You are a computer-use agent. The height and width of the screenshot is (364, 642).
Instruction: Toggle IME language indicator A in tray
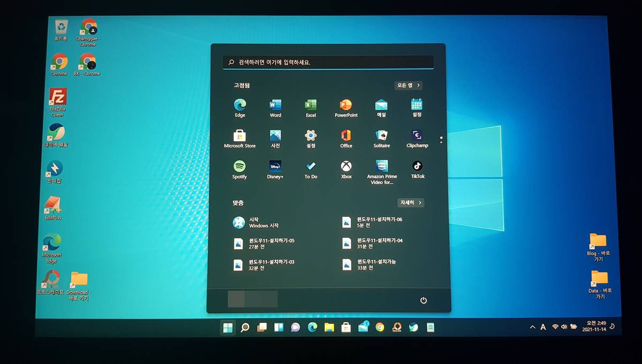tap(543, 327)
